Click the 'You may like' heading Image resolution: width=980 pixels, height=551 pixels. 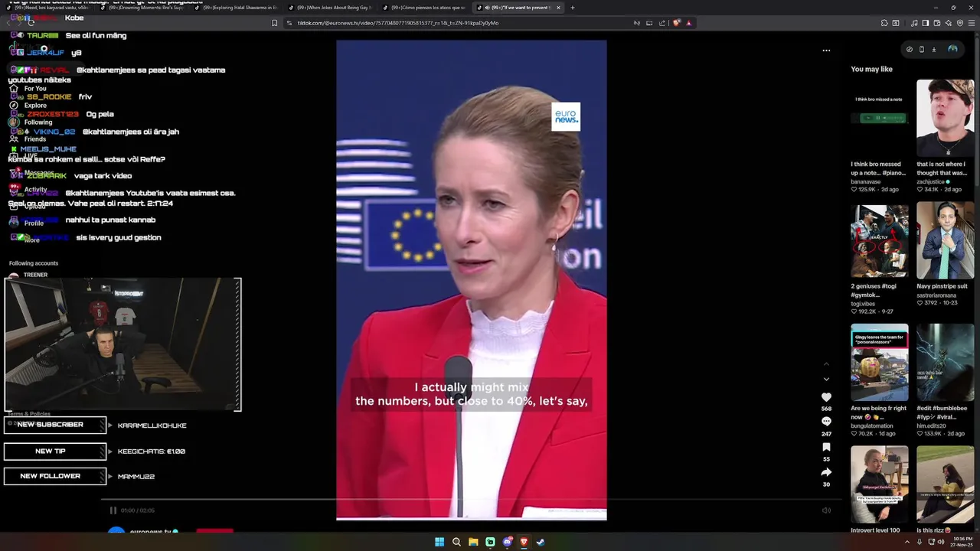tap(871, 69)
